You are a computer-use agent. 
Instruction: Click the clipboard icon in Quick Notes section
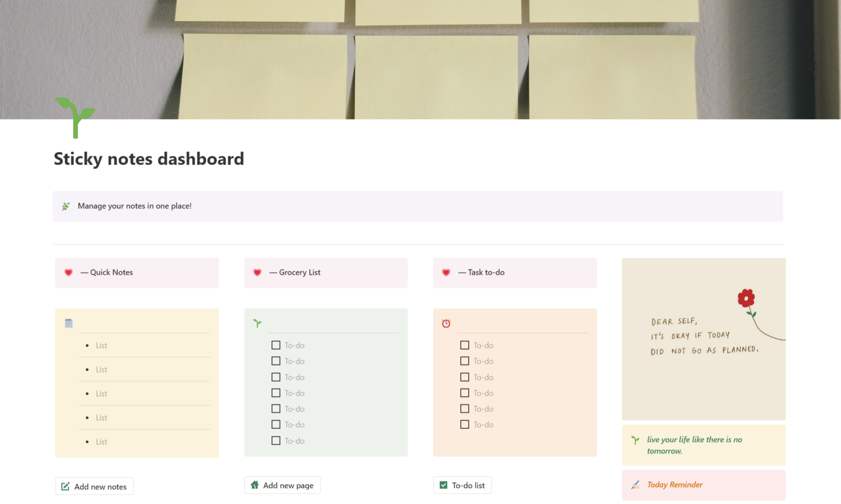(69, 323)
